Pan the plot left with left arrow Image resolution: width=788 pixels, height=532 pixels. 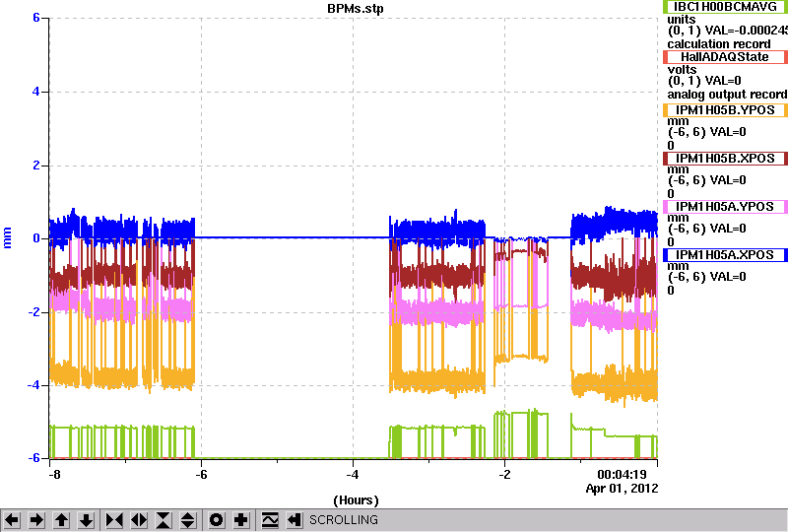coord(12,520)
